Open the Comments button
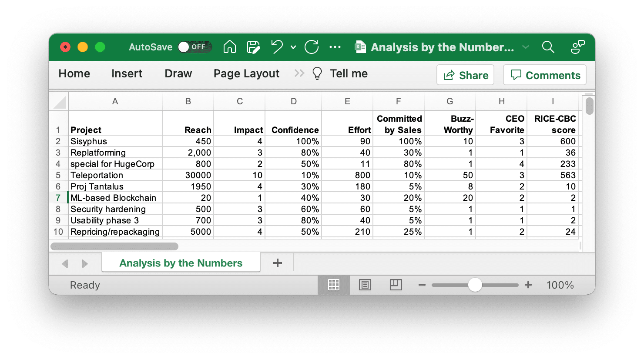The image size is (644, 359). pos(545,75)
